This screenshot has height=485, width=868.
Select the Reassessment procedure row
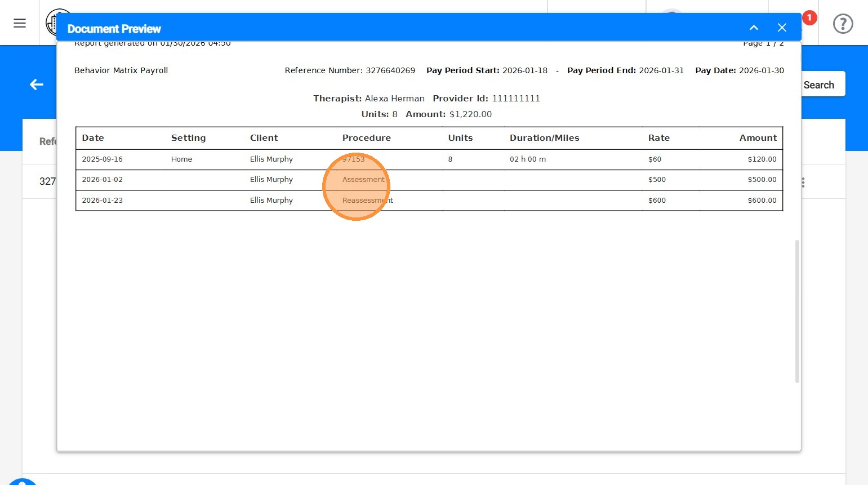pos(429,201)
